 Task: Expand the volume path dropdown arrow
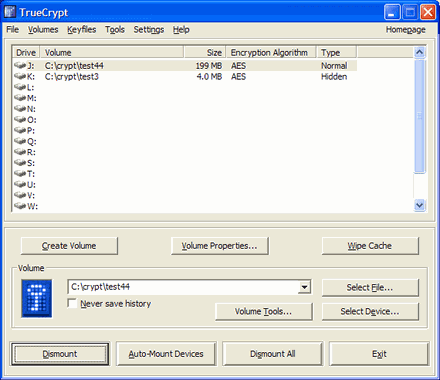(304, 287)
